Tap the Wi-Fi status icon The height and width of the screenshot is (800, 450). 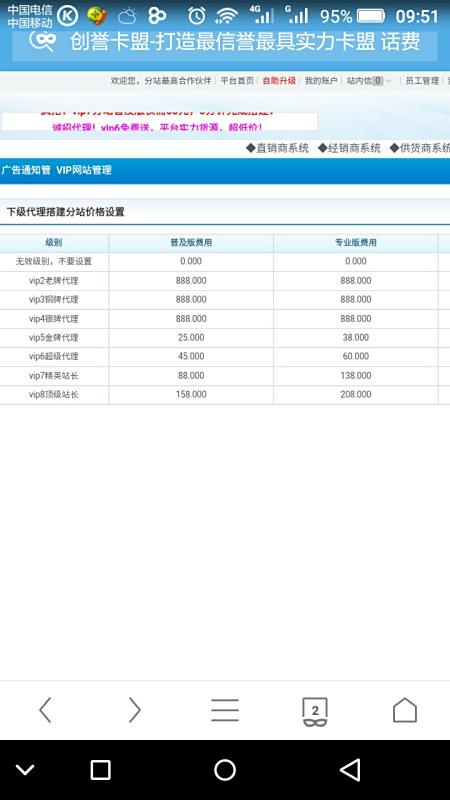click(226, 16)
